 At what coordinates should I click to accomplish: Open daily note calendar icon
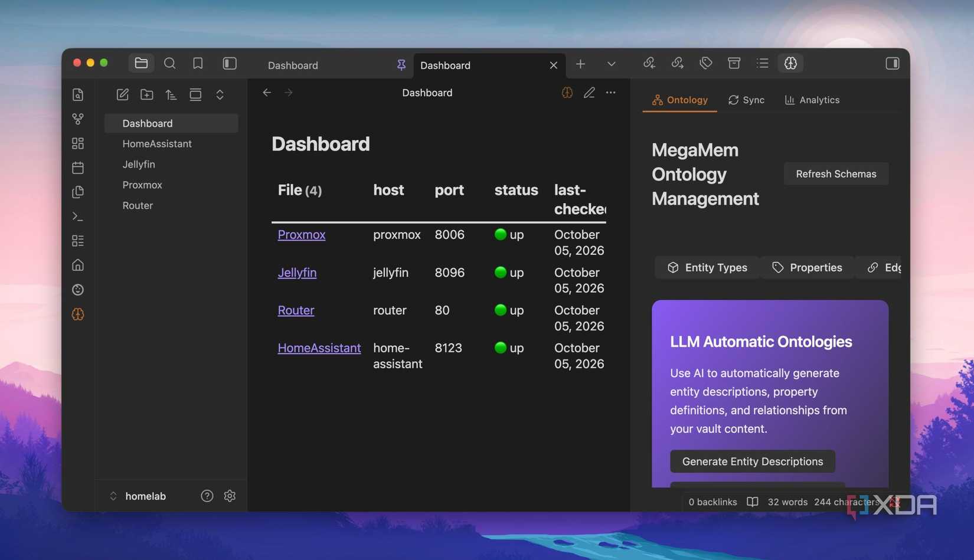[x=78, y=168]
